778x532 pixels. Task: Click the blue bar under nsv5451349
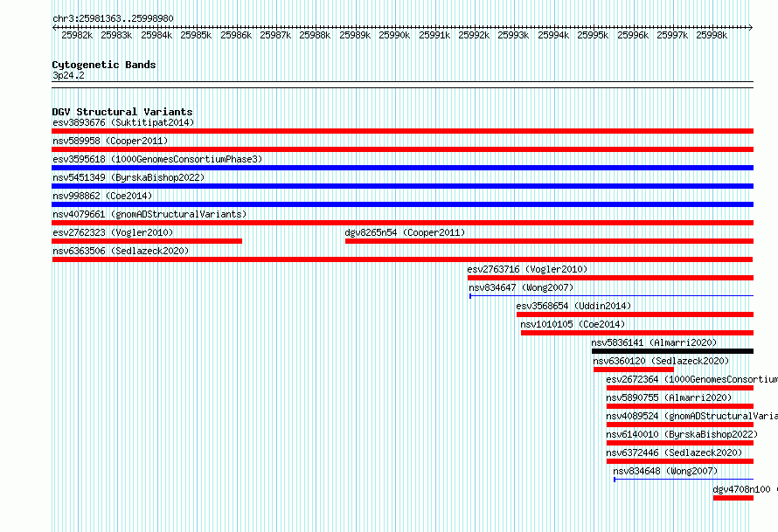click(x=402, y=186)
